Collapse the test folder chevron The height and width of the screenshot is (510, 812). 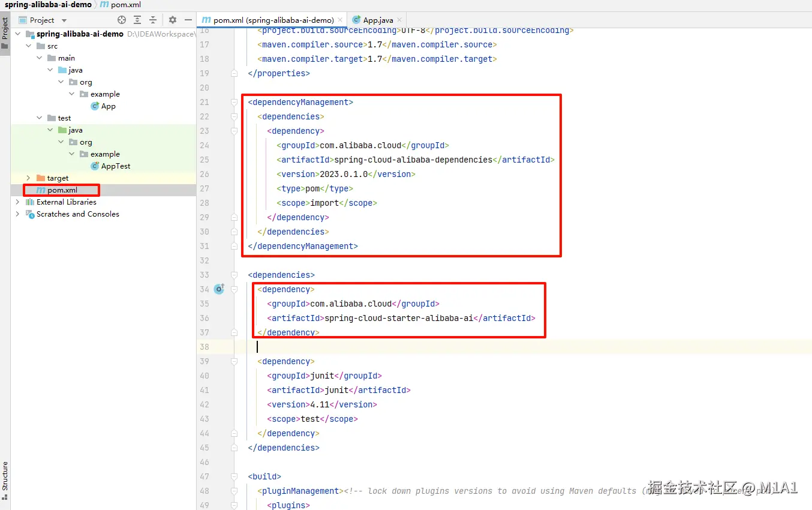(x=40, y=118)
